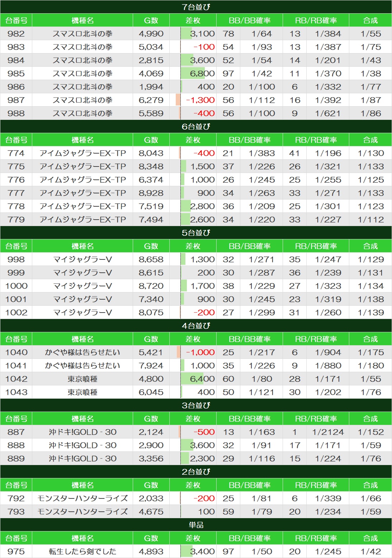Click the 2,800 差枚 value in row 778
Viewport: 392px width, 558px height.
[202, 206]
